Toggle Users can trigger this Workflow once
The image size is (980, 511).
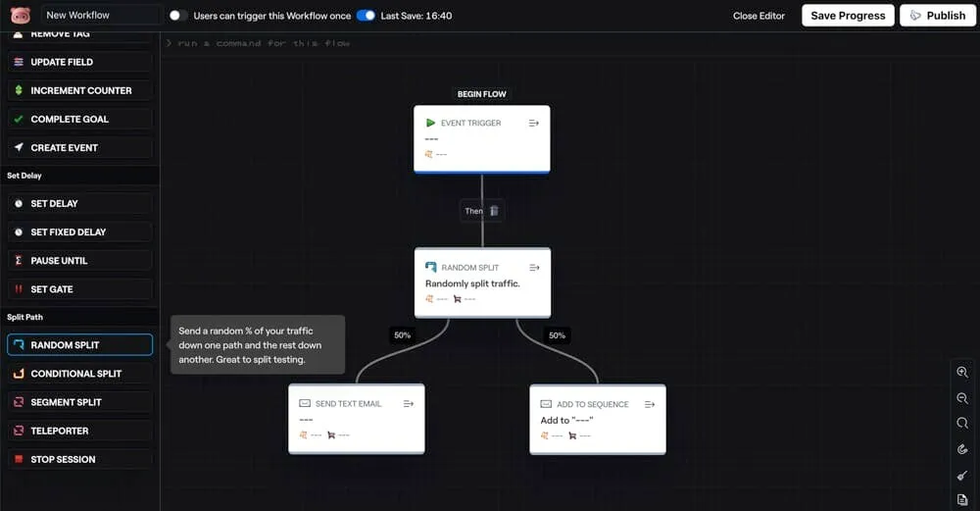178,16
